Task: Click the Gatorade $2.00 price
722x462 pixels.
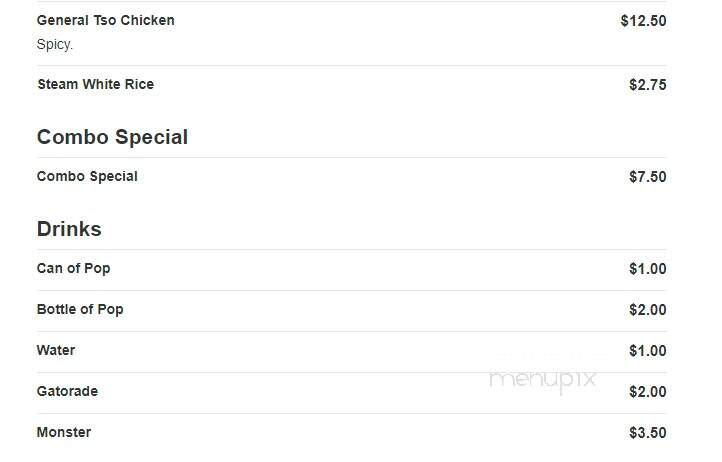Action: (x=647, y=392)
